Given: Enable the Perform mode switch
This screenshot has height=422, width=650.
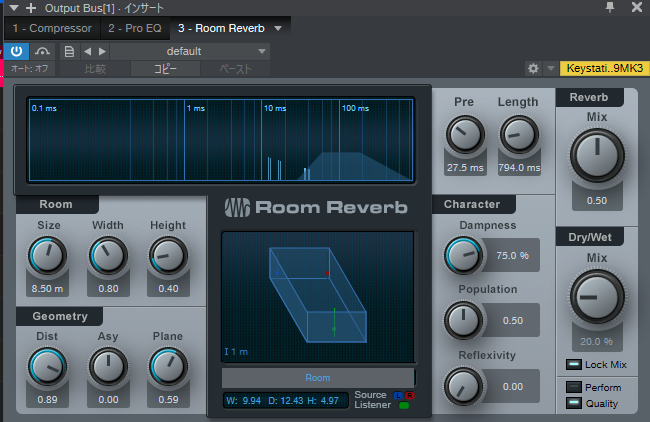Looking at the screenshot, I should tap(574, 387).
